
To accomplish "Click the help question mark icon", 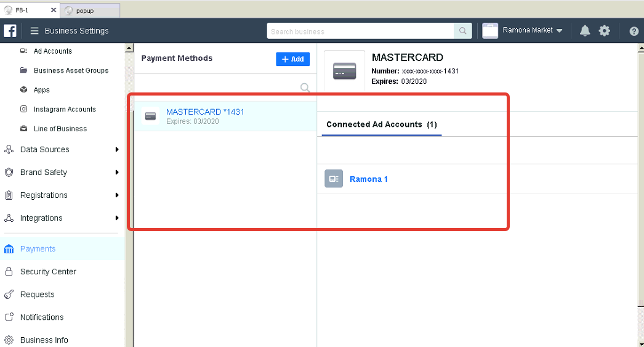I will [634, 31].
